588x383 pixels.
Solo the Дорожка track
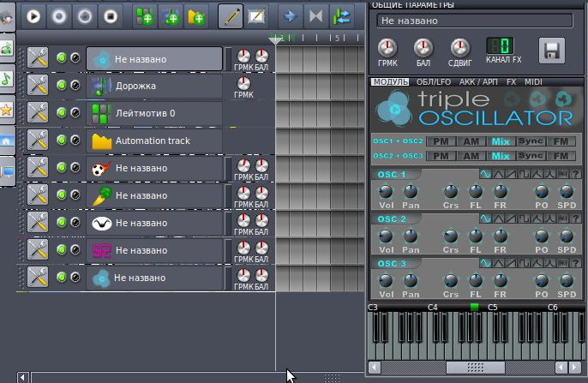coord(75,85)
